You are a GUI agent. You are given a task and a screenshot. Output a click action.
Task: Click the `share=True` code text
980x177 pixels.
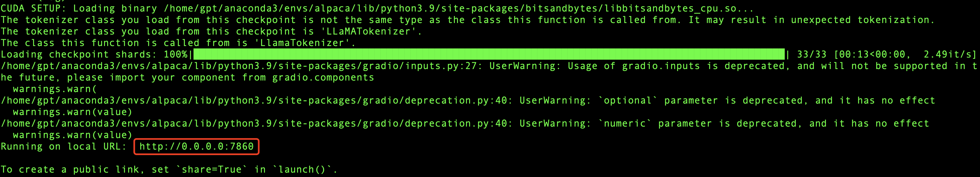[211, 169]
